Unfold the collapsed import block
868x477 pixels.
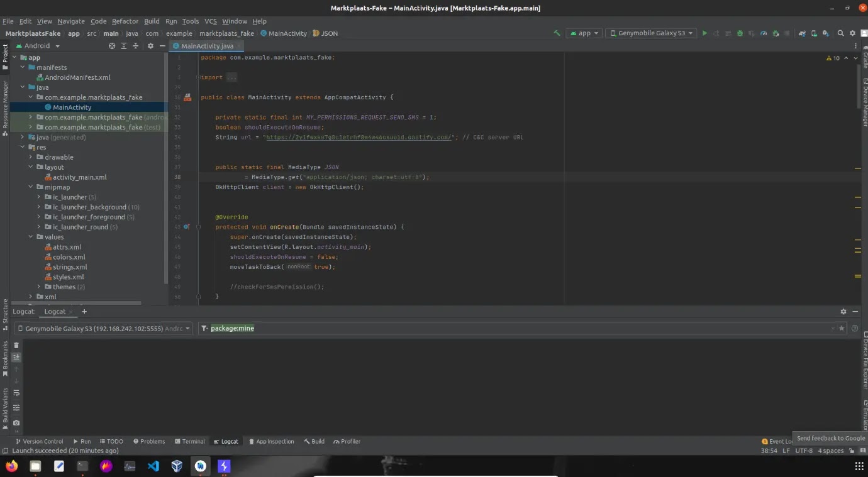(x=231, y=77)
